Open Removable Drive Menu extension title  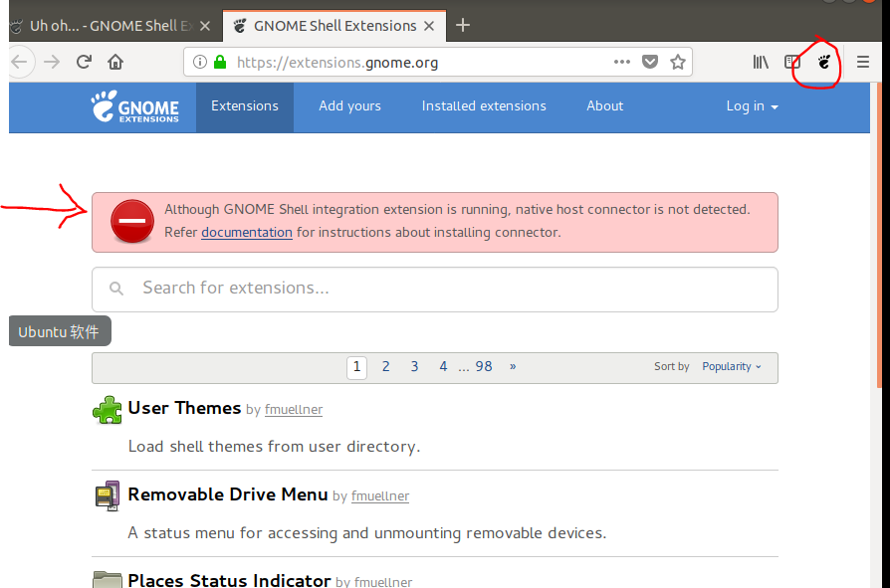(228, 494)
